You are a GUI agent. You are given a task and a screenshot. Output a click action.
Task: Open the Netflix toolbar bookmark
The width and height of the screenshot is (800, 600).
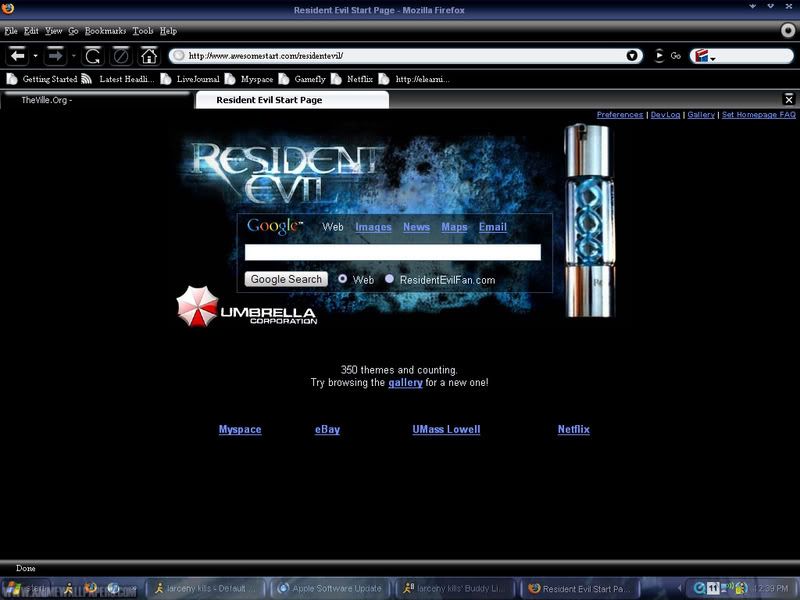point(352,79)
